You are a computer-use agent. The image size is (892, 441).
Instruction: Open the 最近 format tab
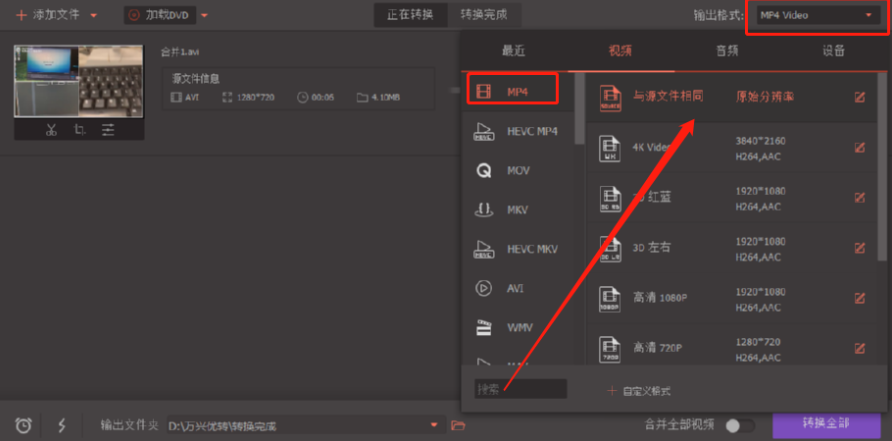pyautogui.click(x=513, y=51)
